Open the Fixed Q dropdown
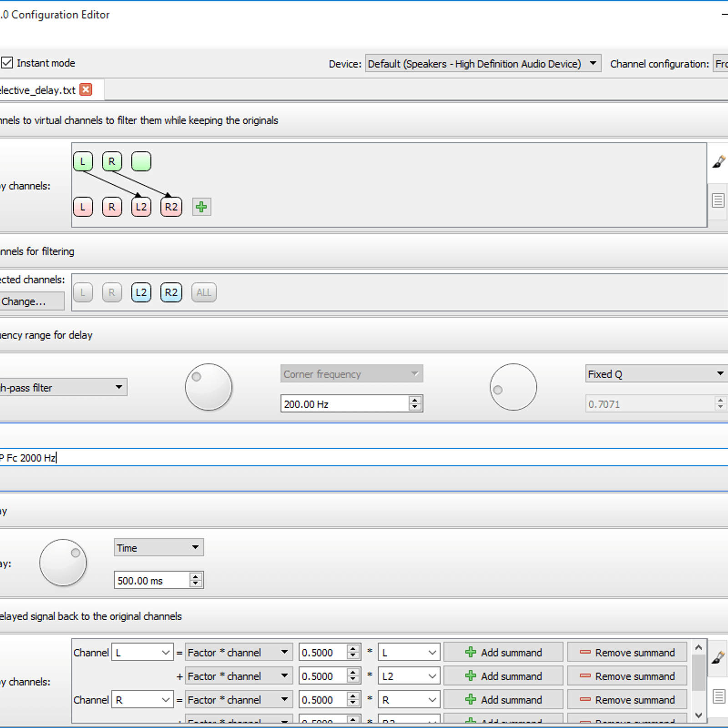This screenshot has width=728, height=728. [x=657, y=374]
